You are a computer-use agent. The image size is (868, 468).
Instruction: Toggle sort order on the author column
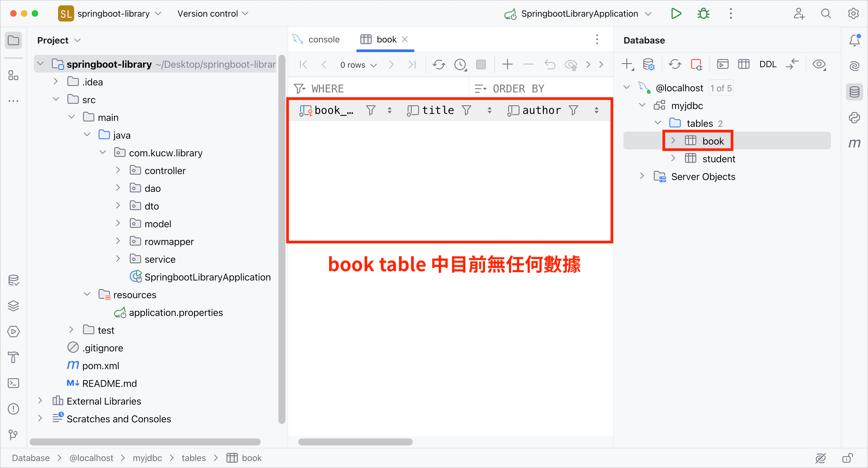point(596,110)
